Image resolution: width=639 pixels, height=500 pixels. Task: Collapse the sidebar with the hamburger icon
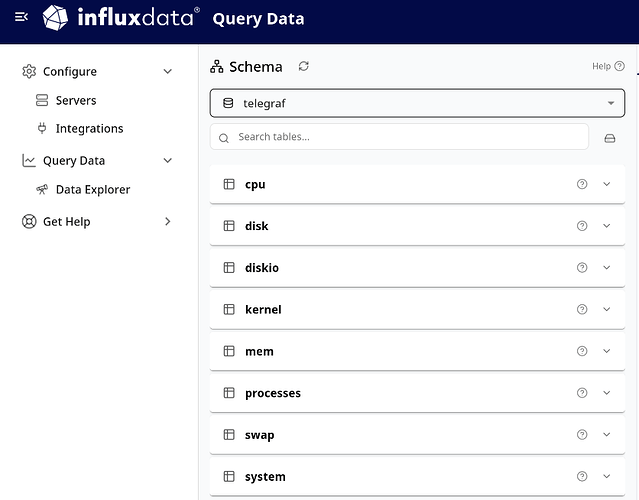(x=21, y=18)
